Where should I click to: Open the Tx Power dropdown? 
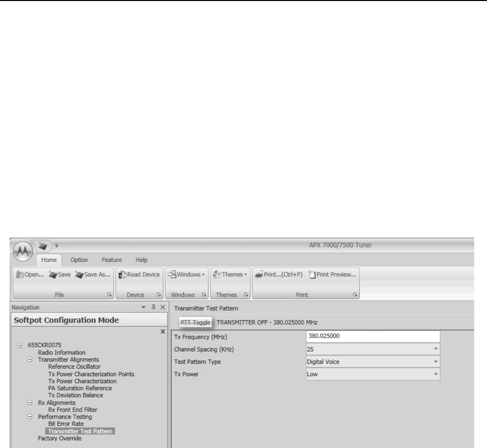[x=373, y=374]
